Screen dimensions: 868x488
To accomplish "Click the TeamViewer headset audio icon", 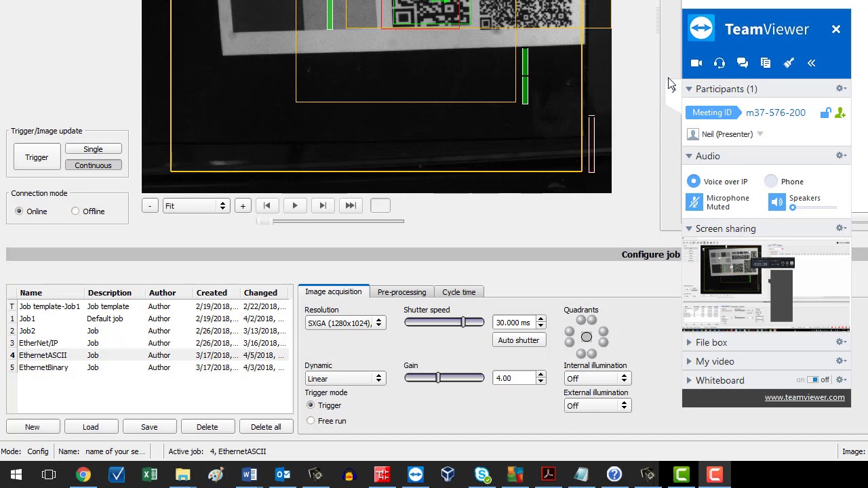I will pos(719,63).
